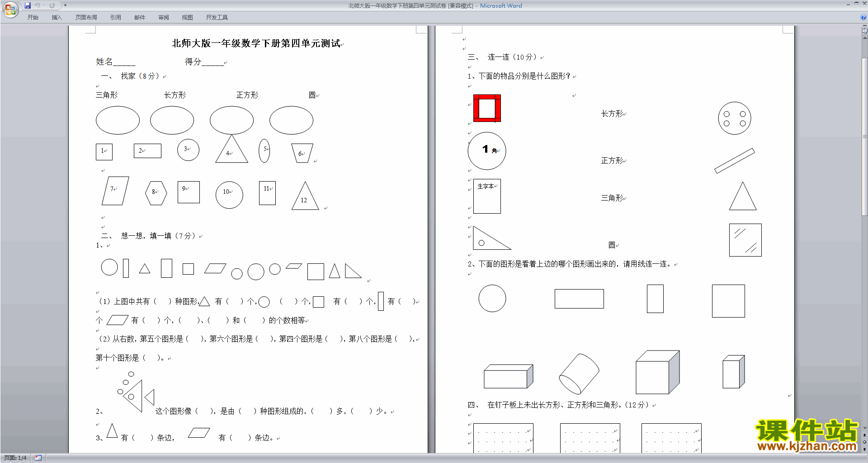Select the fish-like triangle drawing in question 2
Viewport: 868px width, 463px height.
click(x=136, y=392)
